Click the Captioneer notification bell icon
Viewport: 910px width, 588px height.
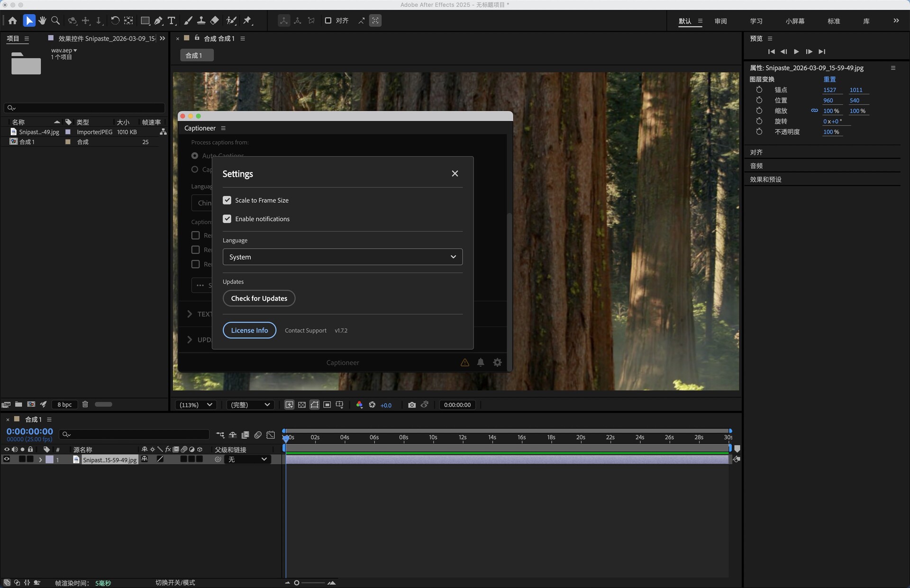[x=481, y=362]
